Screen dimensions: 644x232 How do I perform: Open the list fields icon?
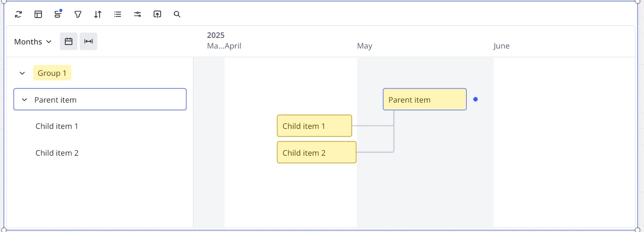118,14
